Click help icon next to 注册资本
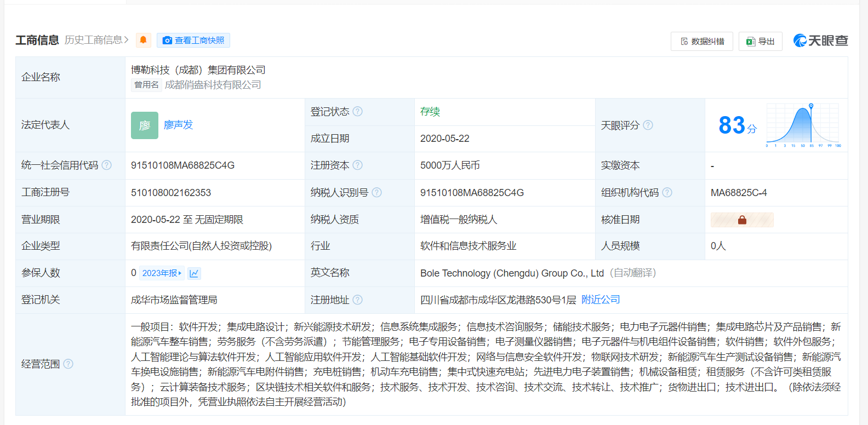 (358, 165)
